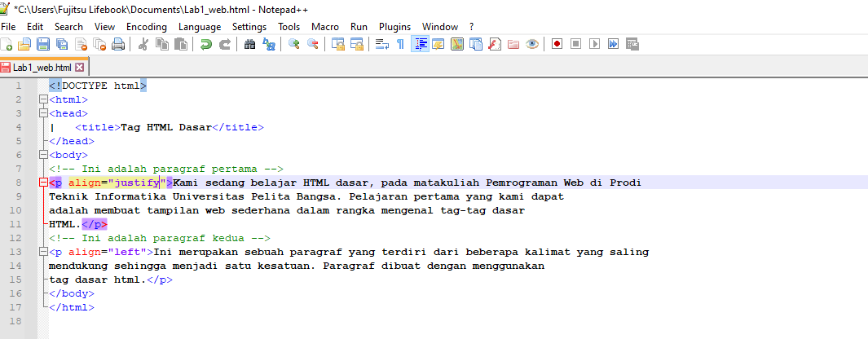The height and width of the screenshot is (339, 868).
Task: Click the Paste clipboard icon
Action: pyautogui.click(x=180, y=44)
